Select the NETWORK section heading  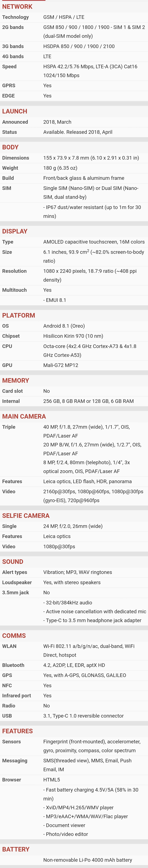pos(17,6)
